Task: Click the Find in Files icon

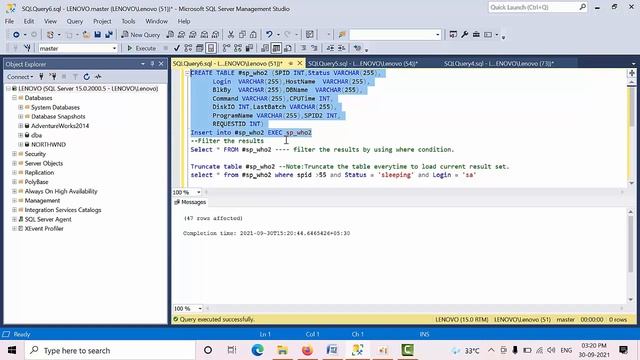Action: pyautogui.click(x=342, y=35)
